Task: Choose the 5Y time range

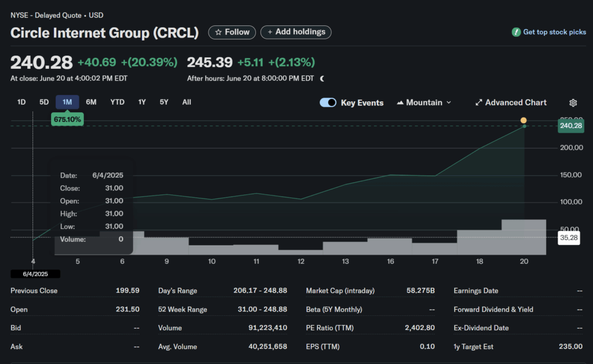Action: 164,102
